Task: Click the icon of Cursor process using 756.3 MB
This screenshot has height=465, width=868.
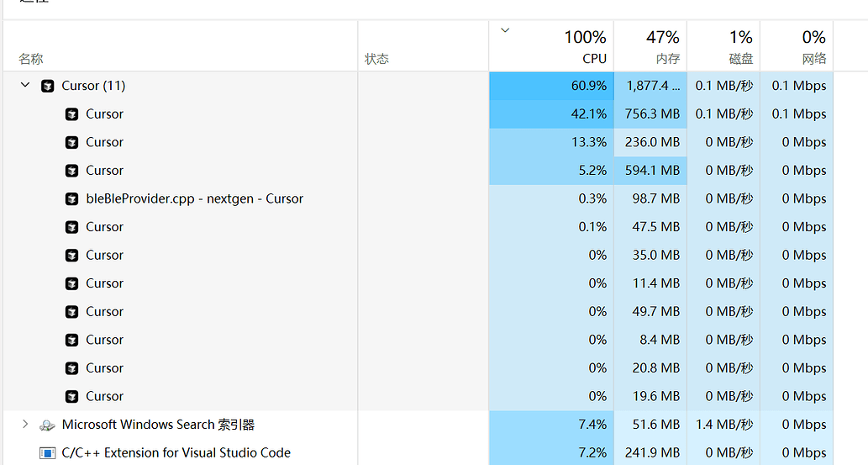Action: pos(72,114)
